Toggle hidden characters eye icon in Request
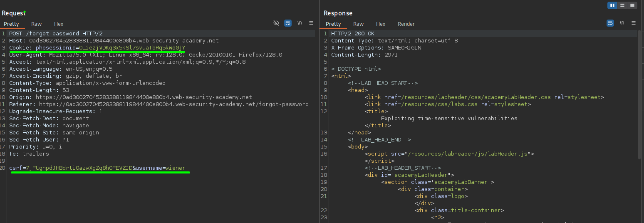The image size is (644, 223). click(276, 23)
